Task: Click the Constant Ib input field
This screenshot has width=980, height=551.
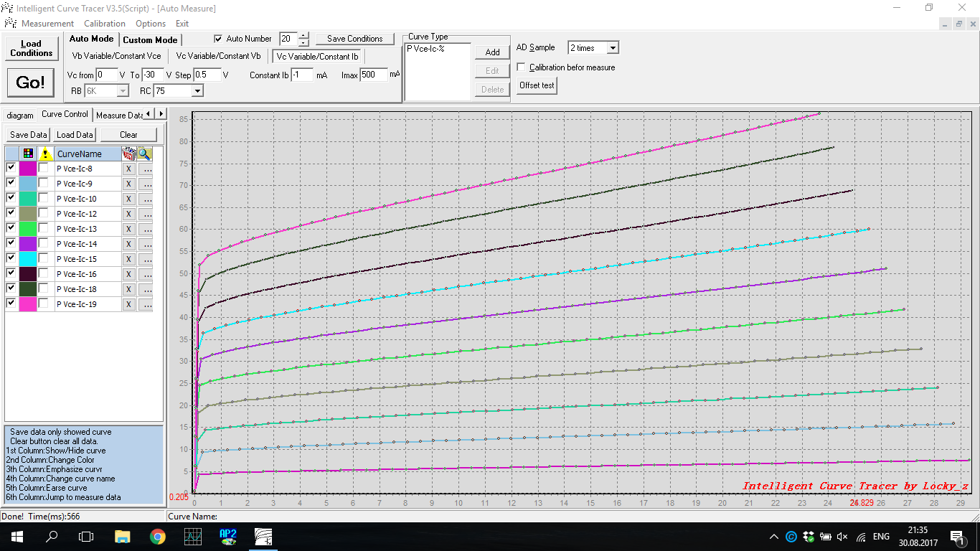Action: pyautogui.click(x=302, y=75)
